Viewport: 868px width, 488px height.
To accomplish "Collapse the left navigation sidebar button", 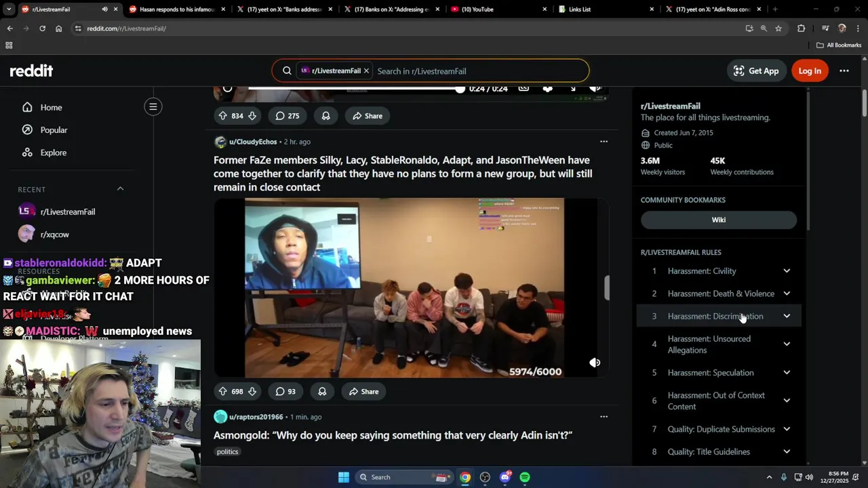I will tap(153, 106).
